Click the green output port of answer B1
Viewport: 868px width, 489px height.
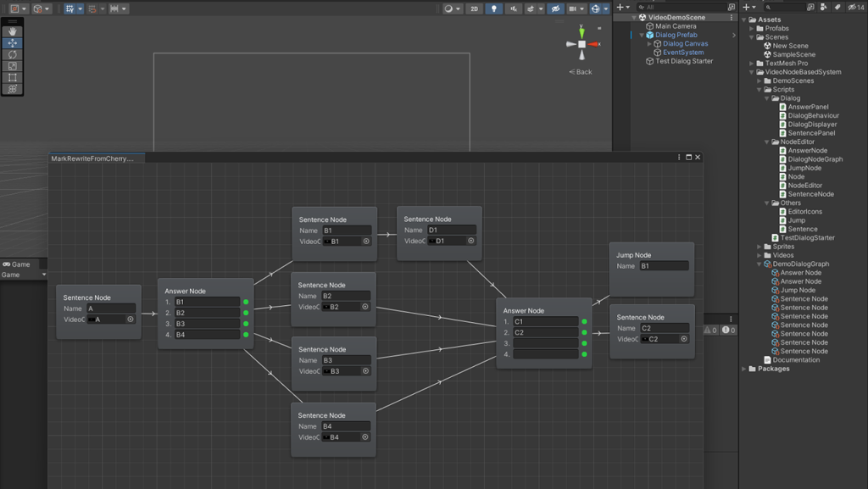coord(246,302)
